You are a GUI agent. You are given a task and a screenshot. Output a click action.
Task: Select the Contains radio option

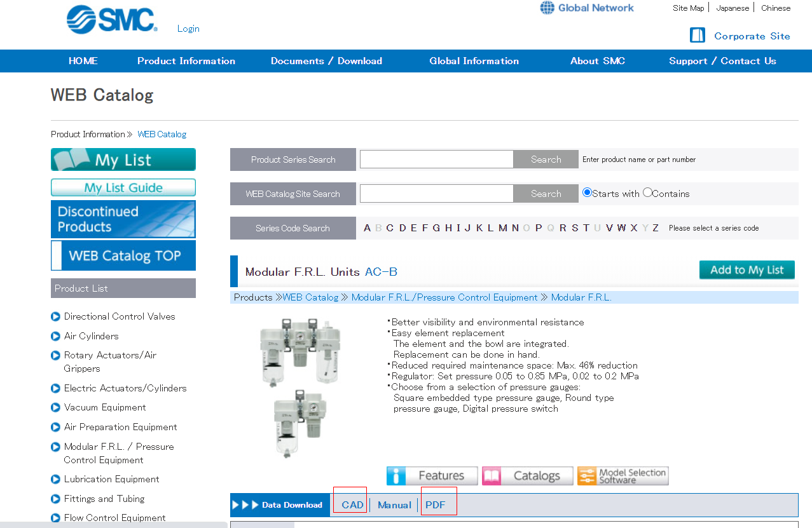click(647, 193)
